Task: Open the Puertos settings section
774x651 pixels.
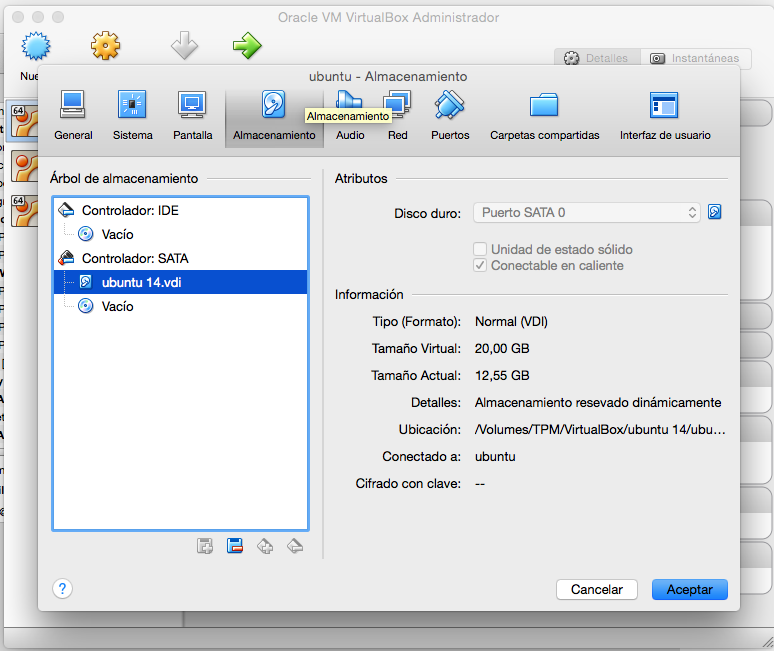Action: (x=450, y=116)
